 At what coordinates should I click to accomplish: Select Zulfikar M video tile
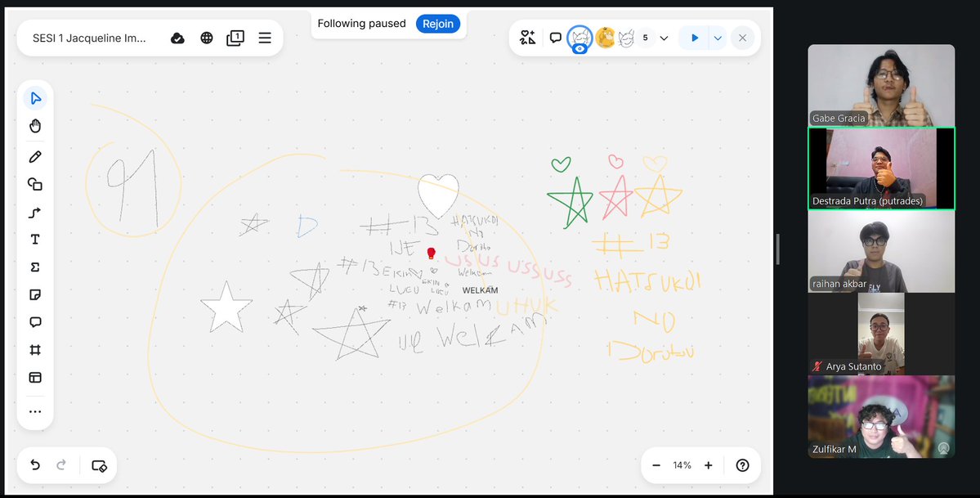coord(881,417)
